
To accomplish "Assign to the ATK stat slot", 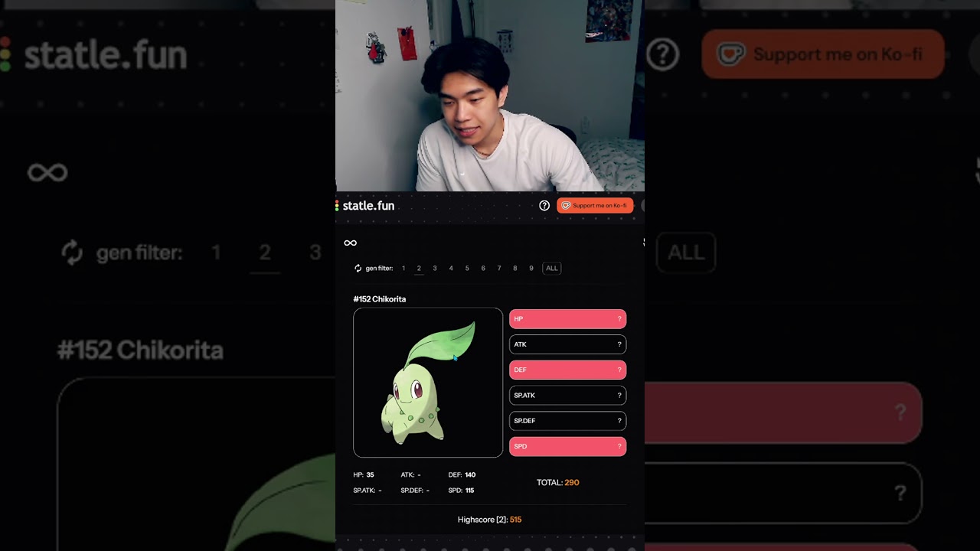I will point(567,344).
